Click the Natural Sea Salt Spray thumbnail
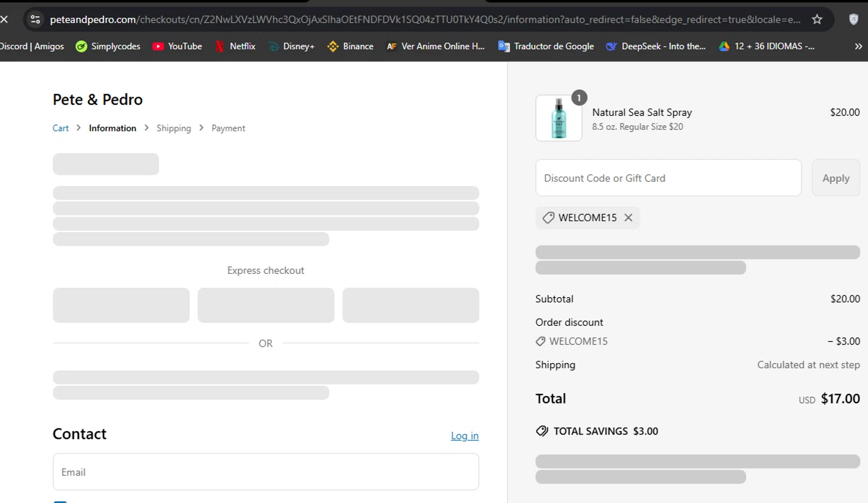This screenshot has height=503, width=868. tap(558, 118)
